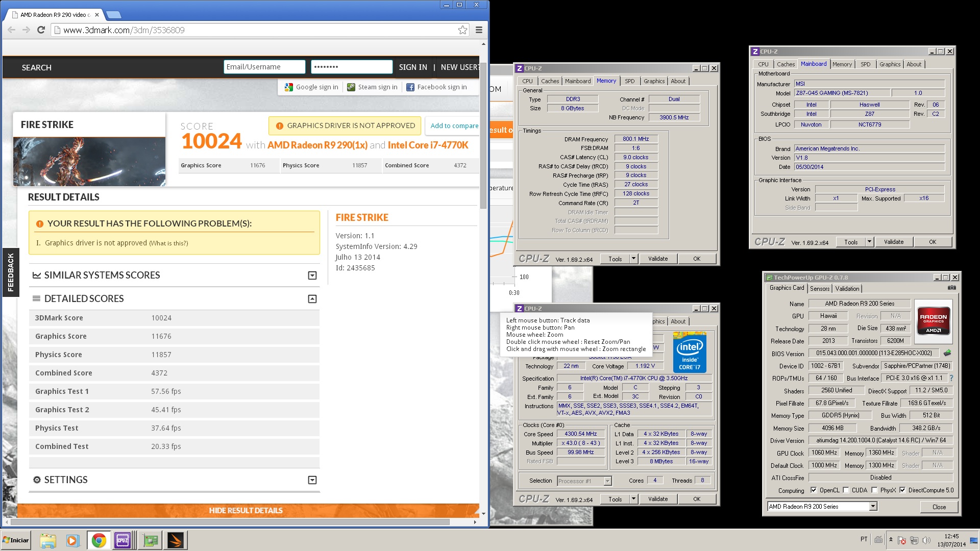Click the Fire Strike thumbnail image

[x=89, y=161]
